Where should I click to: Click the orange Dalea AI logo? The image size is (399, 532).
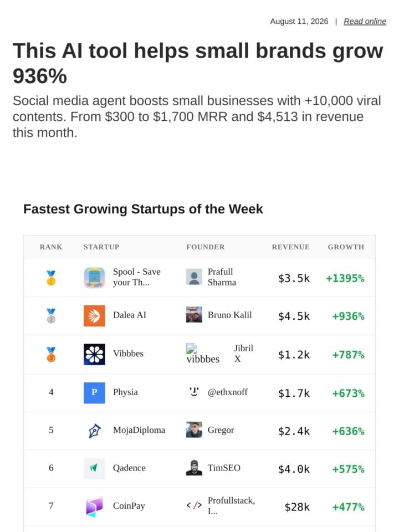94,316
